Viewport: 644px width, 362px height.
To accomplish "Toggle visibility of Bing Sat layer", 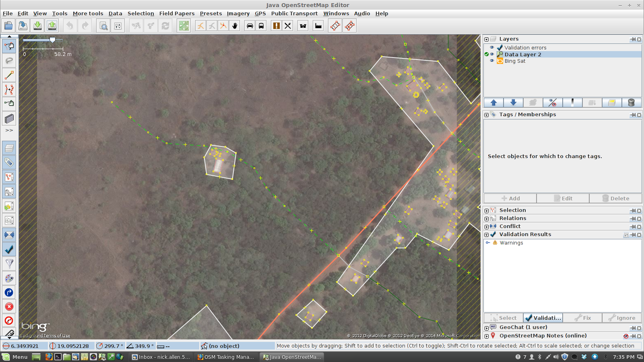I will click(x=492, y=61).
